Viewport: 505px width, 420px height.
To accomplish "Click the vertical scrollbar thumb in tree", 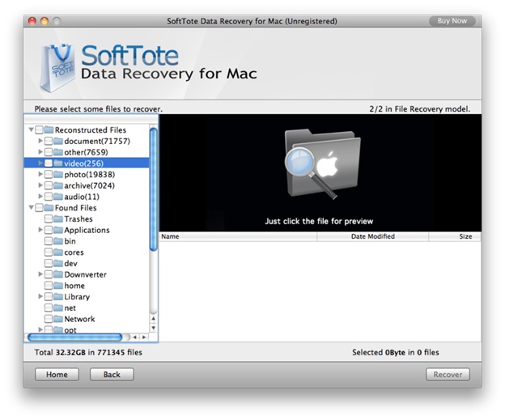I will coord(154,189).
